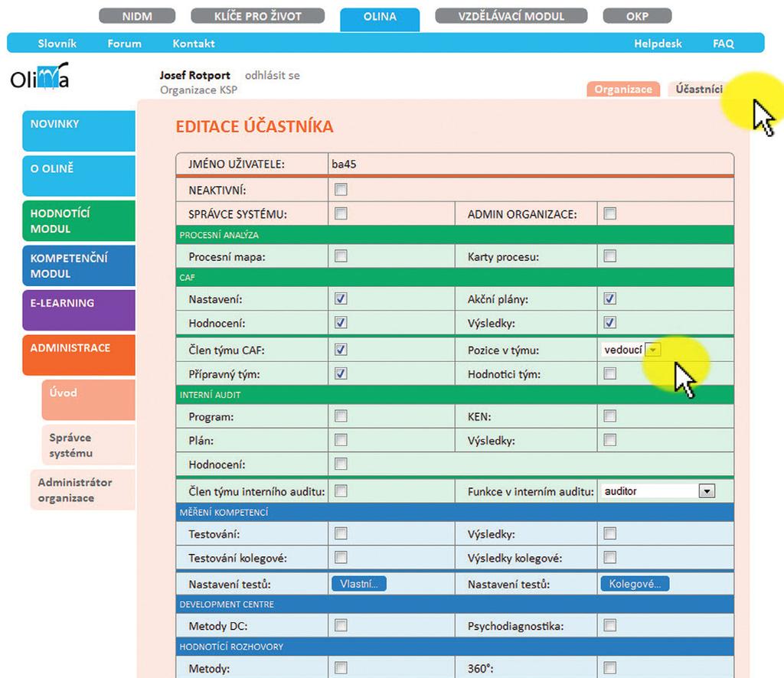Check the KEN checkbox
Image resolution: width=784 pixels, height=678 pixels.
pos(609,416)
